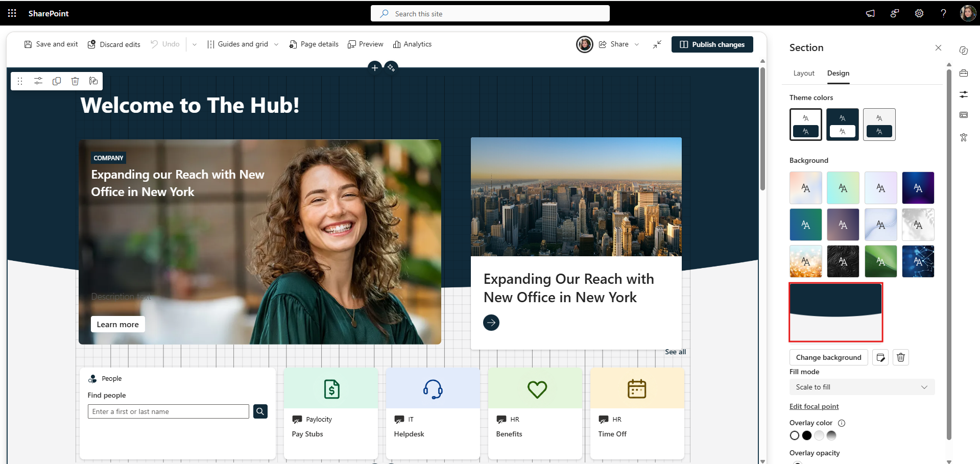Open the SharePoint app launcher waffle
Screen dimensions: 980x464
click(12, 13)
